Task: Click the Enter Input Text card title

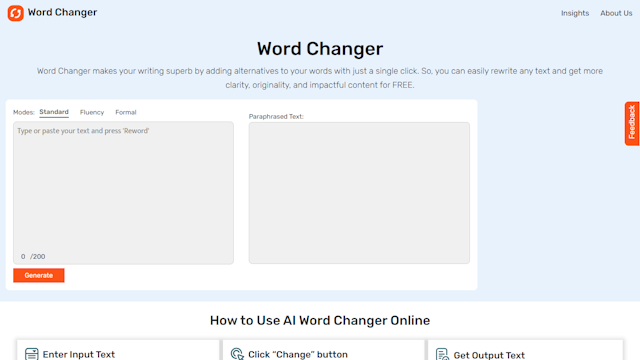Action: (x=79, y=354)
